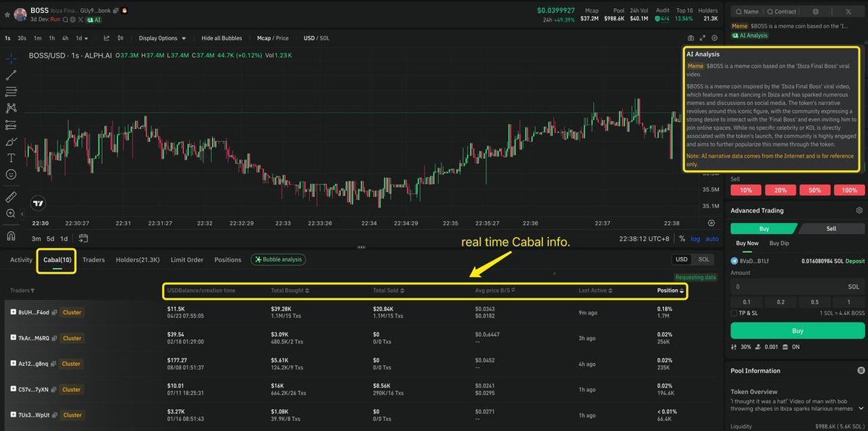The height and width of the screenshot is (431, 868).
Task: Open the Traders tab
Action: pyautogui.click(x=93, y=260)
